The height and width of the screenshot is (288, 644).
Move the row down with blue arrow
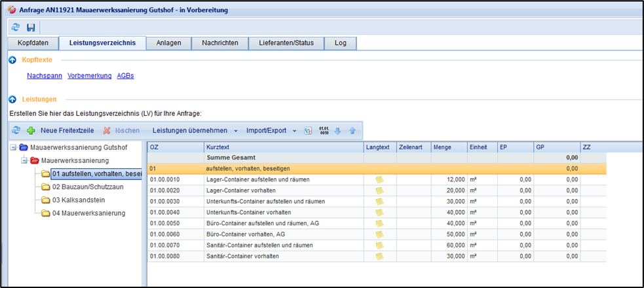click(x=338, y=130)
